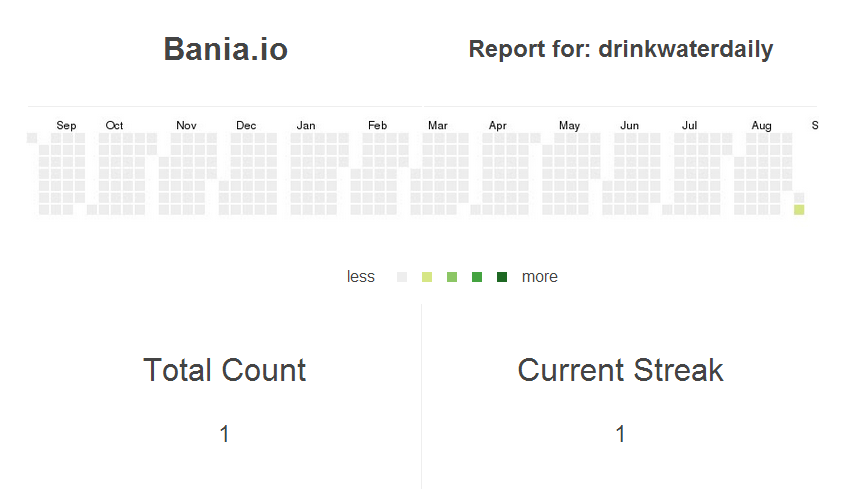Click the Report for: drinkwaterdaily heading

pyautogui.click(x=621, y=49)
